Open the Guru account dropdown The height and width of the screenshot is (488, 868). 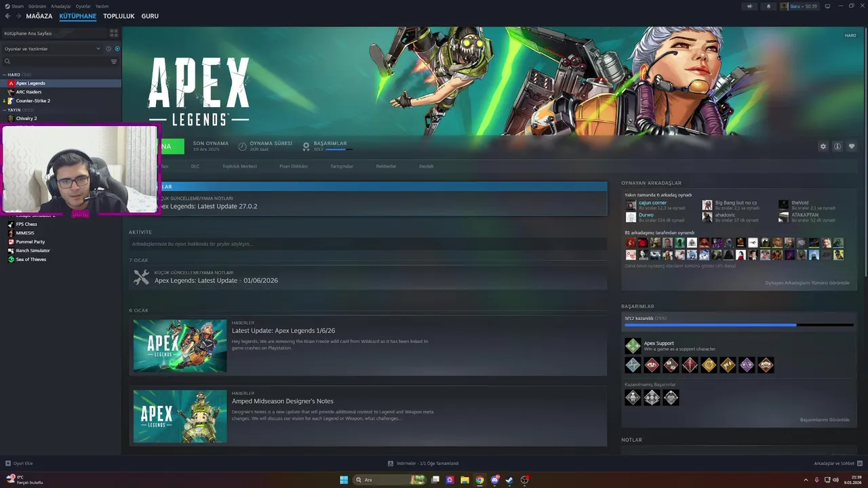pyautogui.click(x=804, y=6)
